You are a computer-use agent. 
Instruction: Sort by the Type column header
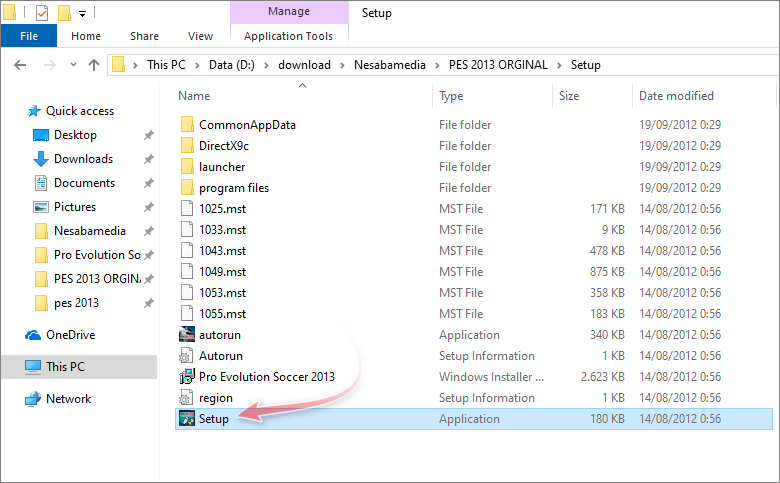point(451,96)
